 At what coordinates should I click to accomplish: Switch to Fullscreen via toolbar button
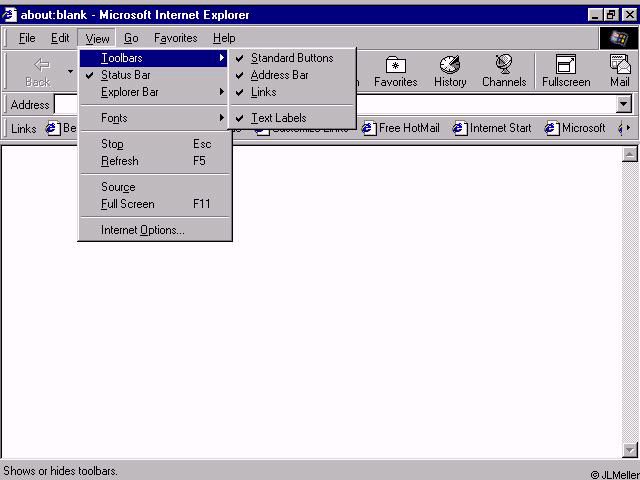(x=566, y=71)
